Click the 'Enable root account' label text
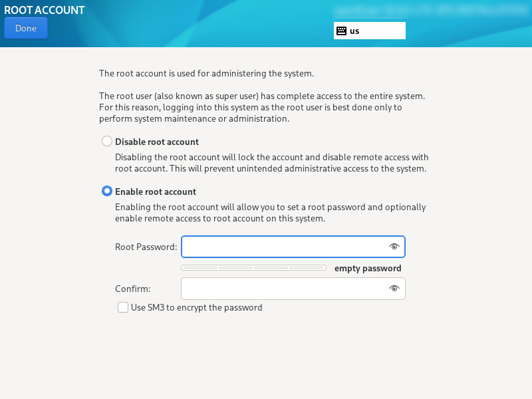 click(x=156, y=192)
